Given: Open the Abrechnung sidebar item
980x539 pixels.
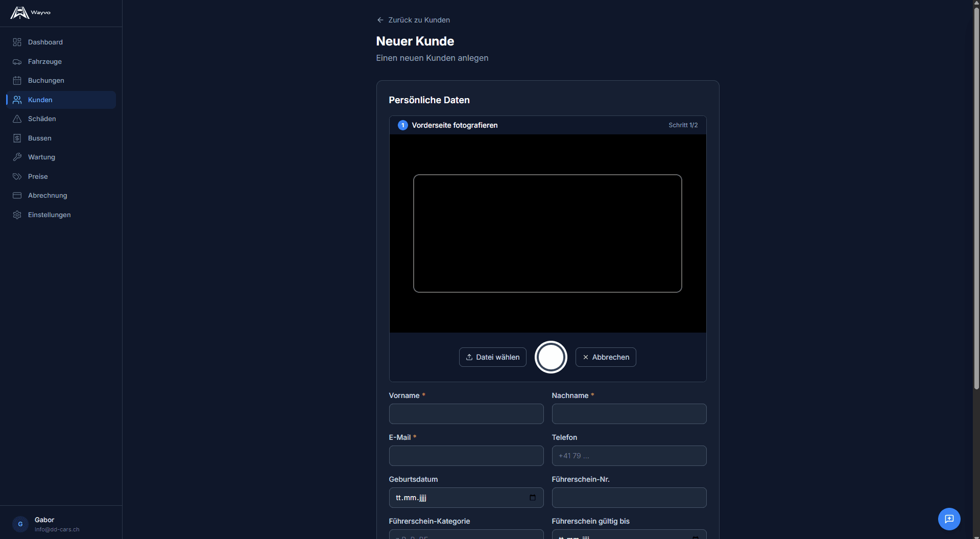Looking at the screenshot, I should tap(47, 196).
